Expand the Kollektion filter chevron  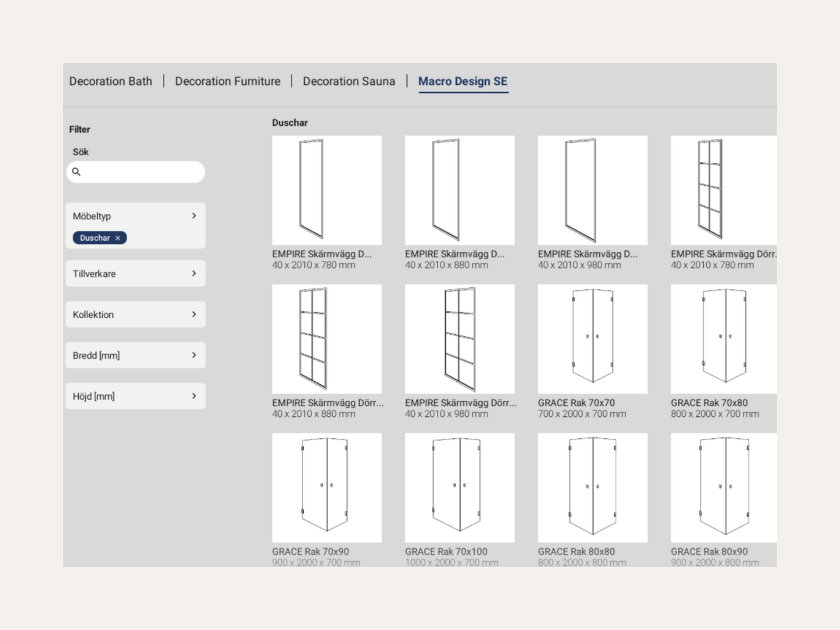[x=194, y=314]
